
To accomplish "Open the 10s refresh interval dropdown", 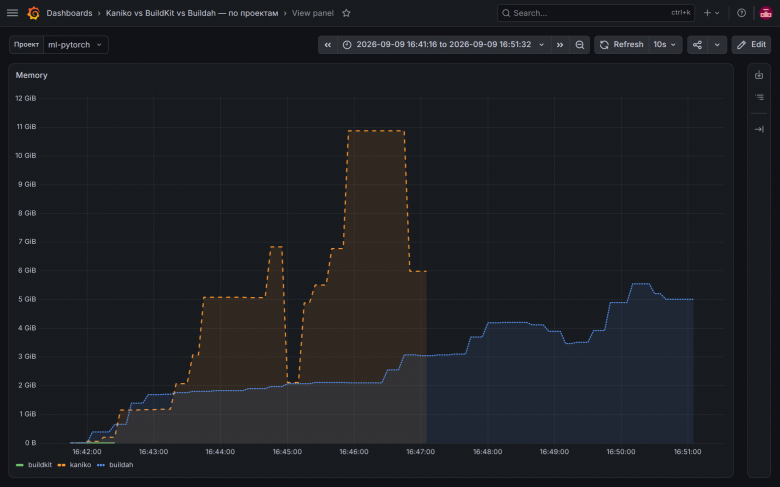I will point(665,45).
